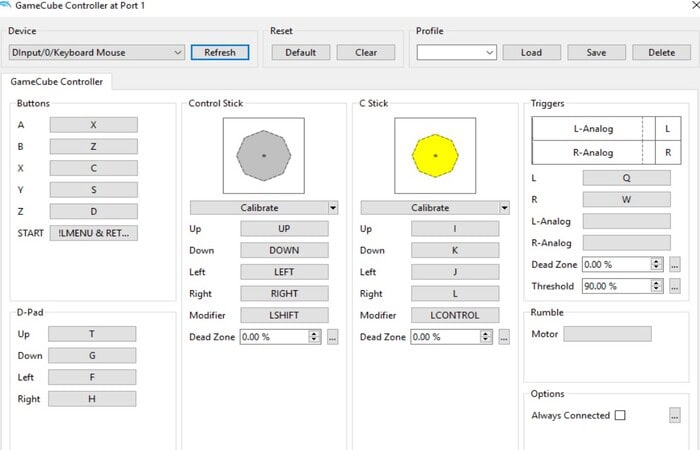Click the L-Analog trigger indicator bar
This screenshot has height=450, width=700.
(x=593, y=129)
